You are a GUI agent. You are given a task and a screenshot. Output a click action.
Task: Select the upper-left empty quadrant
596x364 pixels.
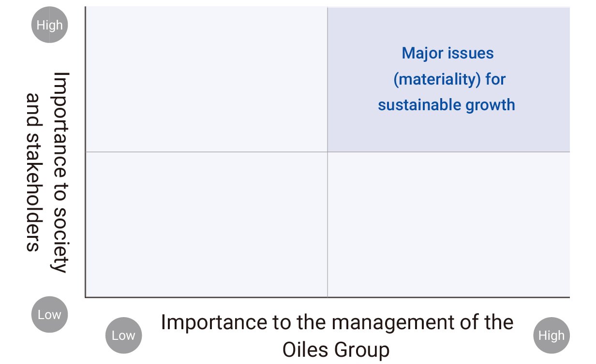(x=207, y=79)
